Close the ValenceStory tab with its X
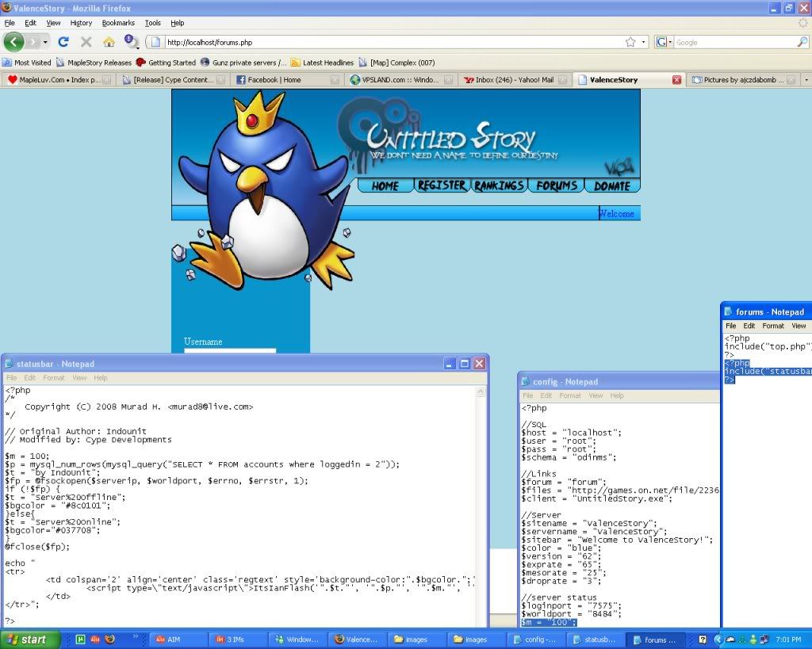The width and height of the screenshot is (812, 649). [676, 80]
